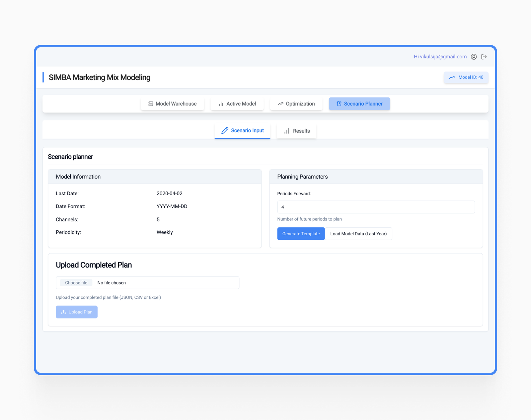
Task: Click the Optimization trend line icon
Action: point(280,104)
